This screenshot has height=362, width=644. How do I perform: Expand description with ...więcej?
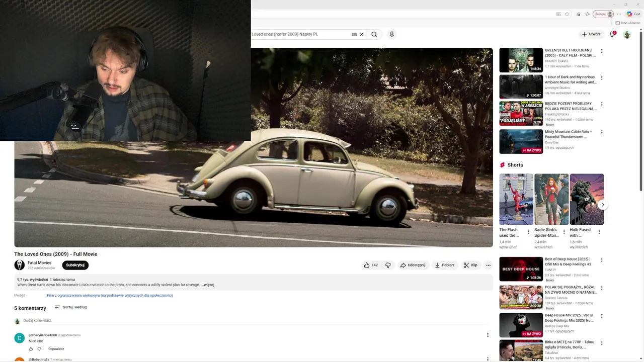(x=207, y=285)
